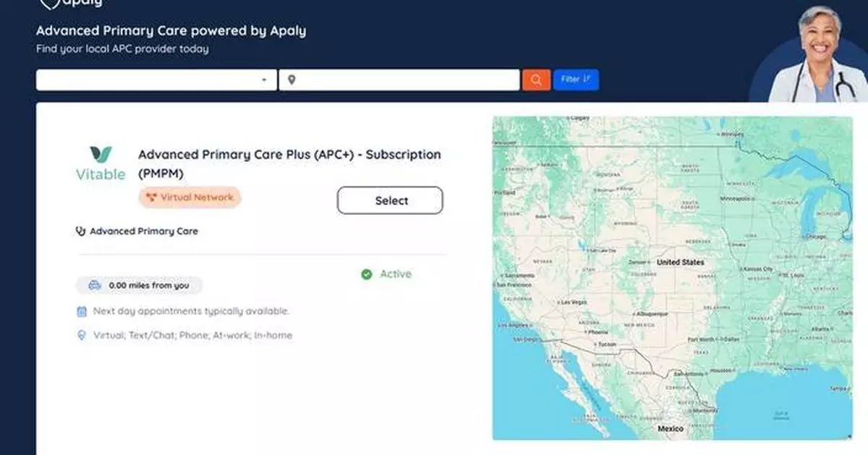Select the Vitable provider logo
This screenshot has height=455, width=868.
click(100, 161)
